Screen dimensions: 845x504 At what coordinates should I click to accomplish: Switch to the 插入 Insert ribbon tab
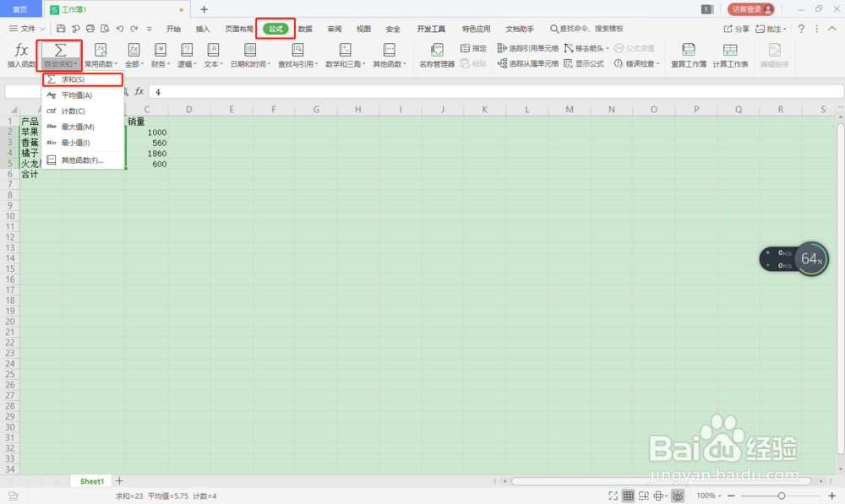click(203, 29)
